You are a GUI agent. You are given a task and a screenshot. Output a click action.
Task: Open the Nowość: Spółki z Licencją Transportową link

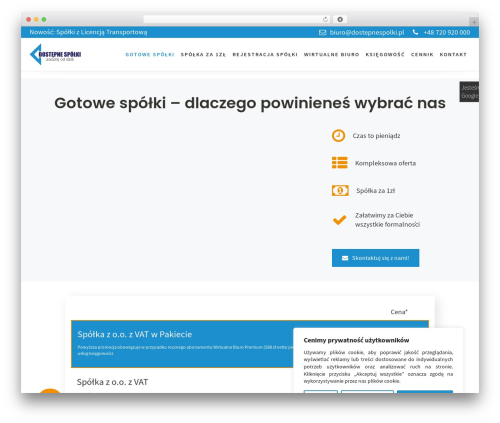point(88,32)
